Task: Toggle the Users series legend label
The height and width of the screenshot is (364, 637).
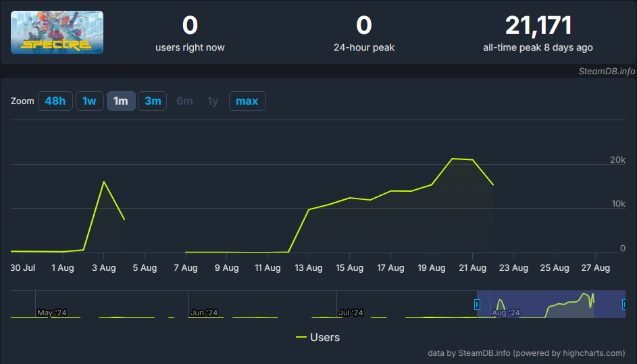Action: pos(325,337)
